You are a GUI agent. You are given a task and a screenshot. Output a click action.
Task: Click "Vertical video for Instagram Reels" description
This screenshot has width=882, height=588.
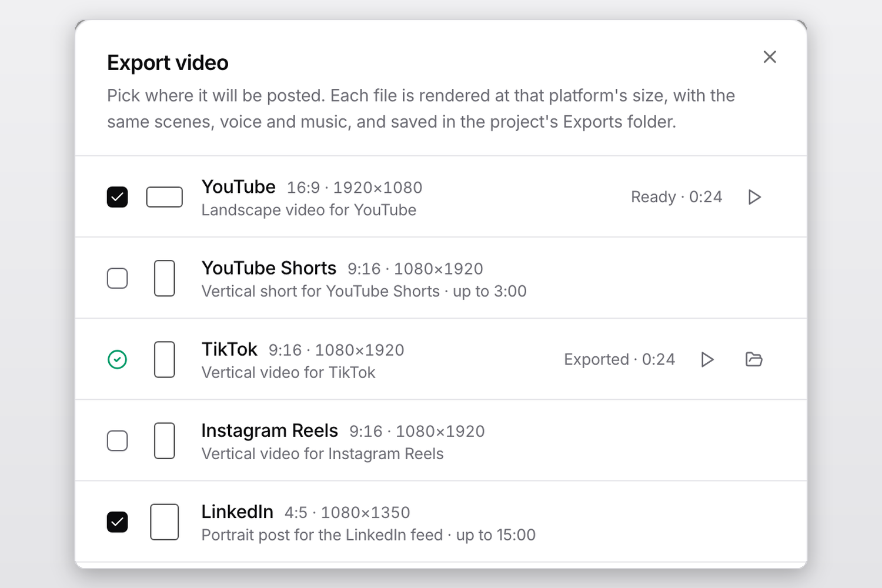pos(322,454)
